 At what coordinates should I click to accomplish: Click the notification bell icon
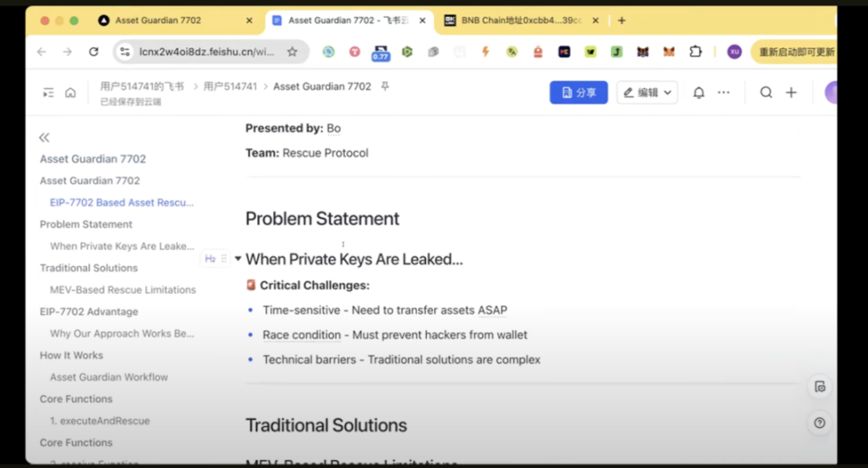[699, 93]
